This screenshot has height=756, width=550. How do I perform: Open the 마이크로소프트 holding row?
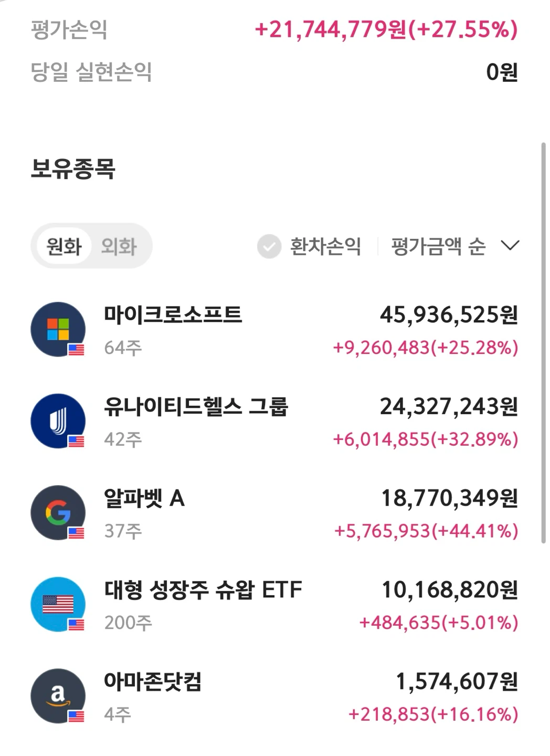click(x=274, y=330)
